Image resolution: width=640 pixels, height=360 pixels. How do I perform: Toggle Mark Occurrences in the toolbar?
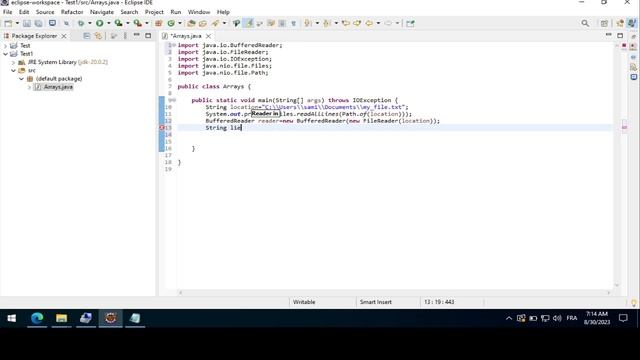[x=249, y=23]
